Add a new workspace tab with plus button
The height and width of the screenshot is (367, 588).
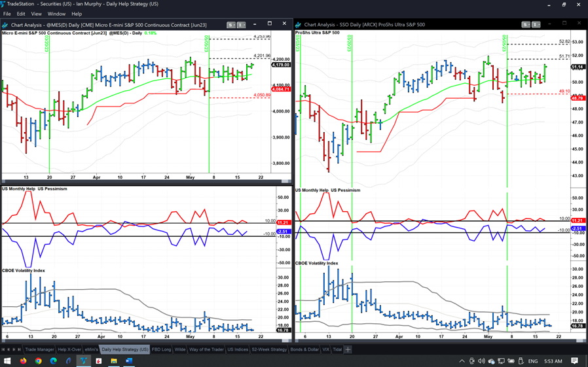tap(348, 349)
